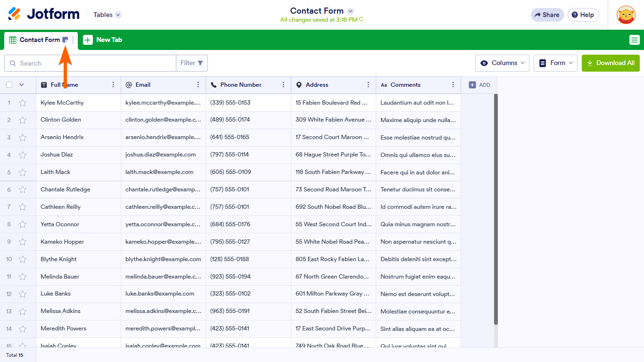This screenshot has width=644, height=362.
Task: Star the Kylee McCarthy row
Action: (x=23, y=103)
